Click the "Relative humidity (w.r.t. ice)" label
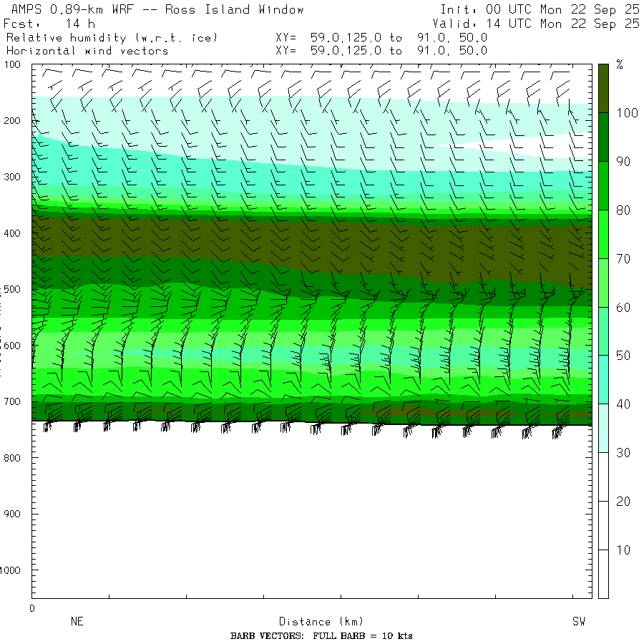644x644 pixels. (x=112, y=38)
